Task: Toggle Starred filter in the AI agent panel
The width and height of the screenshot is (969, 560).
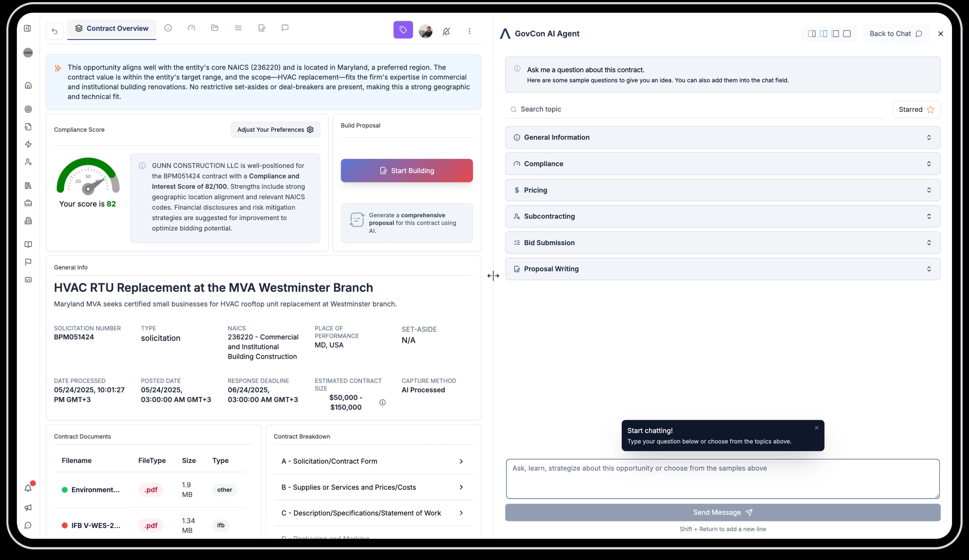Action: (x=916, y=109)
